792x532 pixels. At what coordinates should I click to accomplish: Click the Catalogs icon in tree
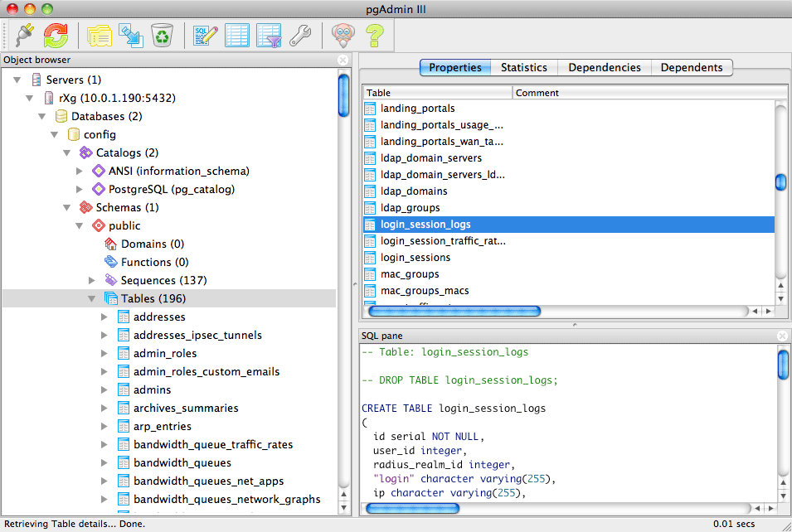pyautogui.click(x=86, y=152)
